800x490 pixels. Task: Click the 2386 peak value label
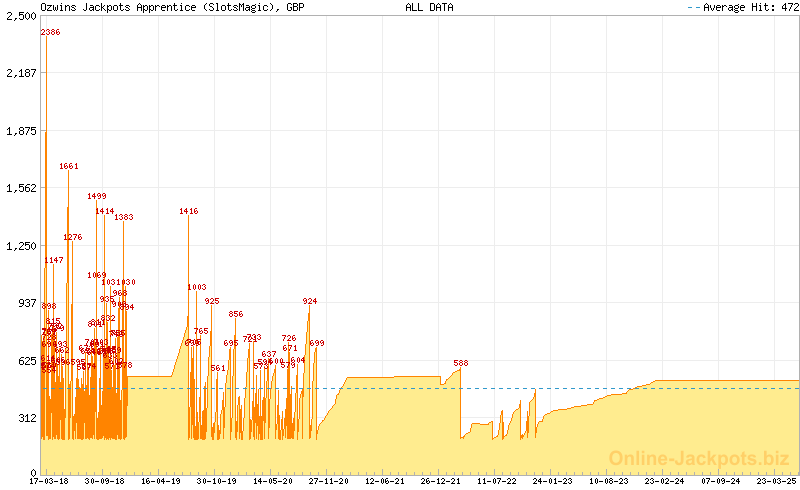(x=51, y=32)
